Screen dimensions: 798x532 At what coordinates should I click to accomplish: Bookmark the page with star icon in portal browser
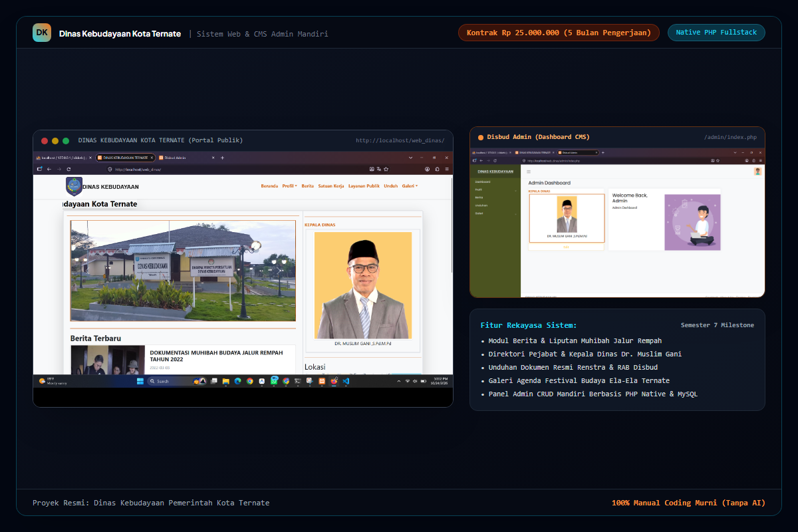(x=386, y=169)
